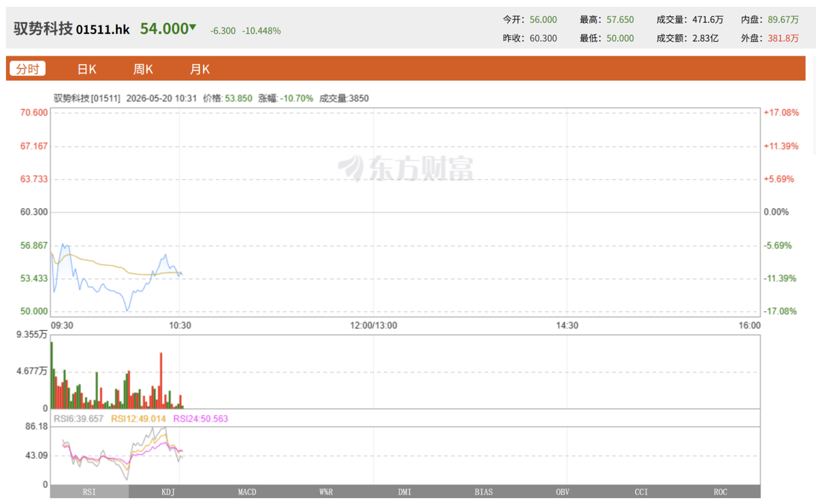Click the 16:00 time axis label
Image resolution: width=816 pixels, height=504 pixels.
[750, 326]
